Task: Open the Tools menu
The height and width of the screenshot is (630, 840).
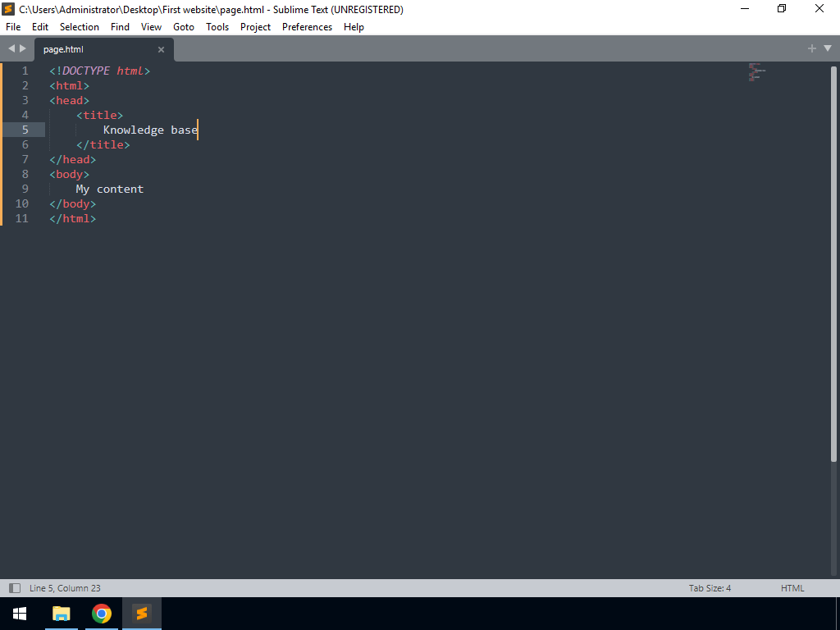Action: pyautogui.click(x=217, y=27)
